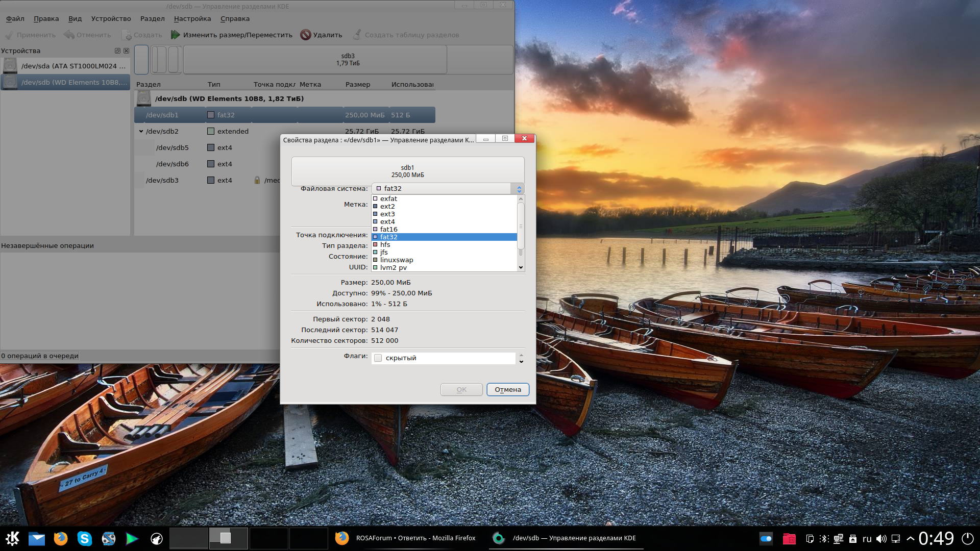Open the Настройка menu
Viewport: 980px width, 551px height.
pyautogui.click(x=192, y=19)
